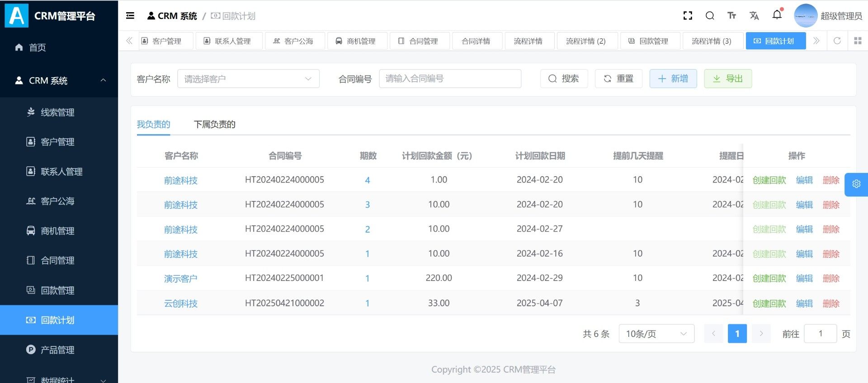Enter fullscreen mode via header icon
Screen dimensions: 868x383
click(688, 16)
